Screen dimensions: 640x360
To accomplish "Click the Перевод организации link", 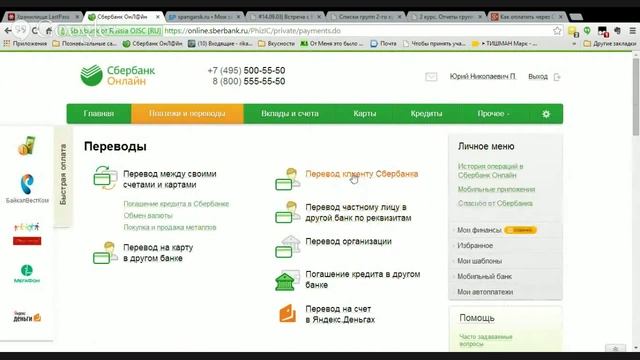I will (x=348, y=241).
